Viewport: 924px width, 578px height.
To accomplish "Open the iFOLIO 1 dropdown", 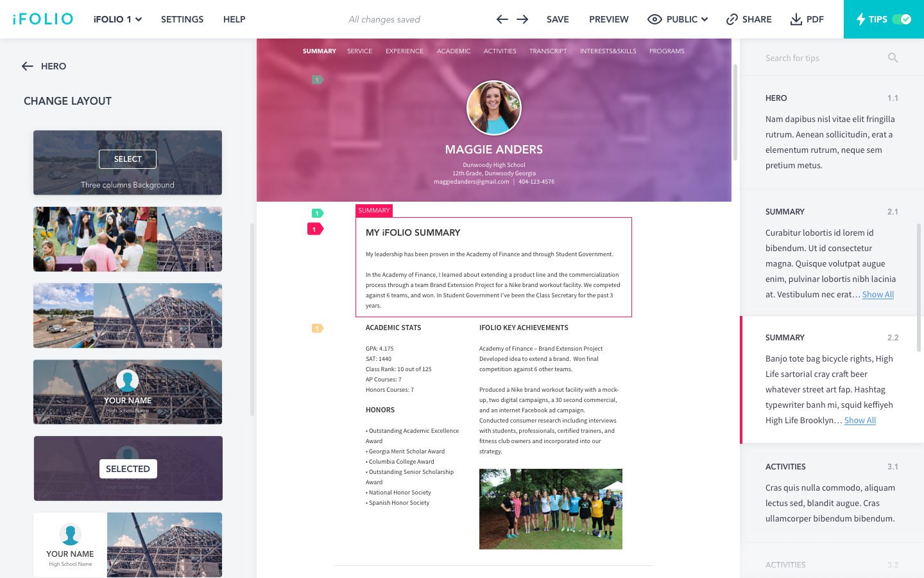I will click(x=117, y=19).
